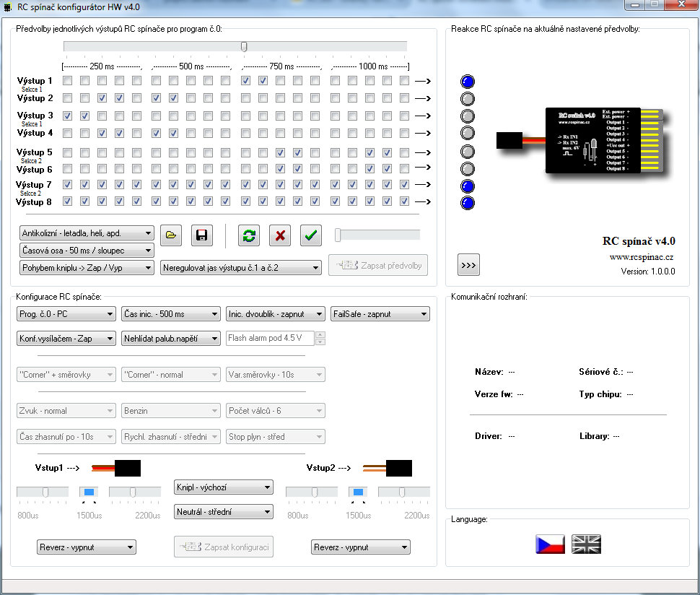
Task: Click the red X clear icon
Action: coord(280,235)
